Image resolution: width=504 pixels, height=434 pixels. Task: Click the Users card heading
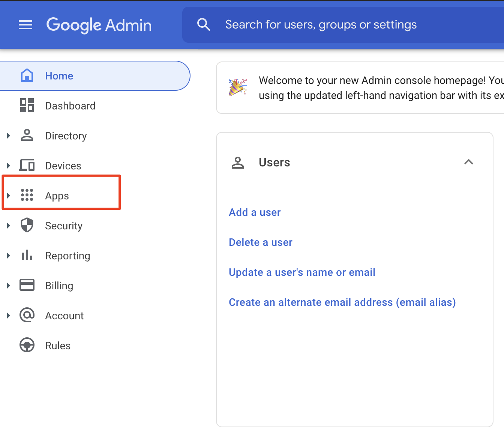pos(274,162)
